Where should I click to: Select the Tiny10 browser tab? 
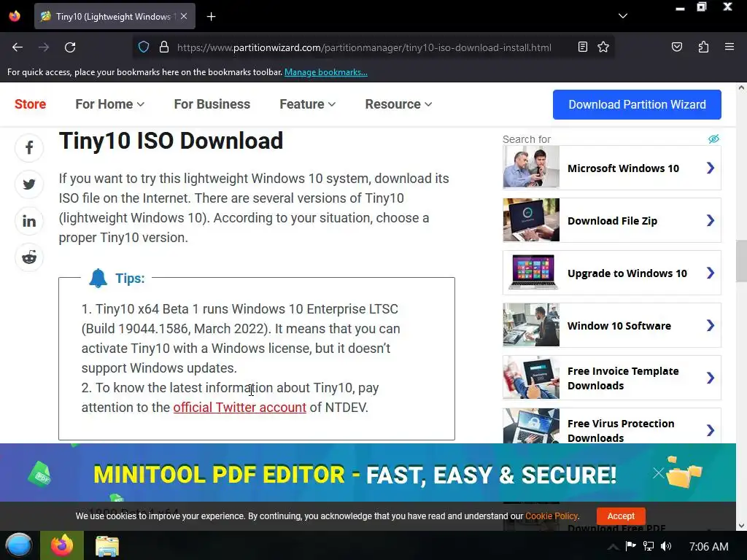(115, 16)
